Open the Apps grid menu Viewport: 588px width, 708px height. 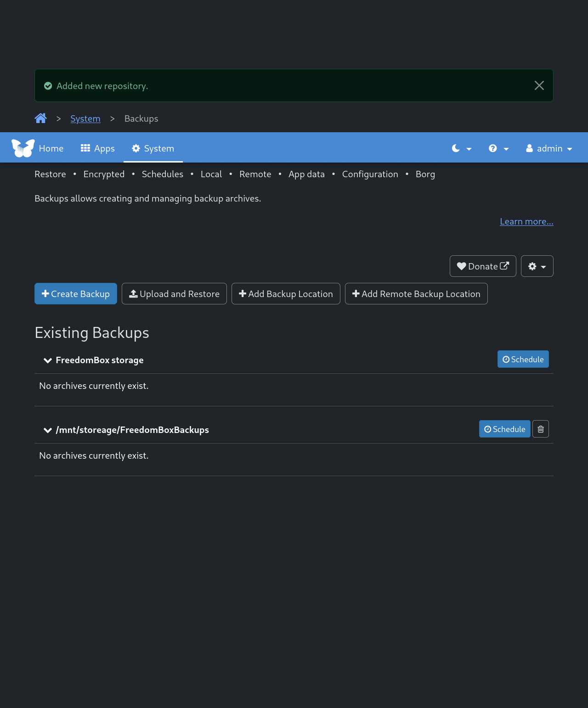tap(98, 148)
